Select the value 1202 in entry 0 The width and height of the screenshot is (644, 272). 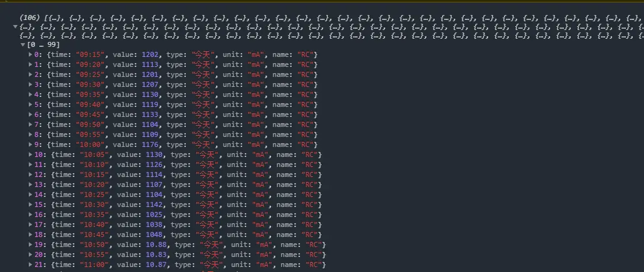tap(150, 54)
